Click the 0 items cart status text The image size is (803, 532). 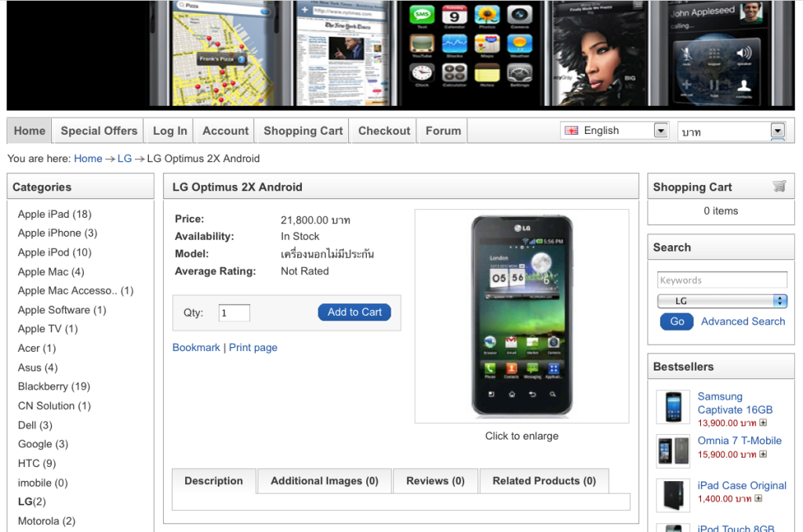tap(721, 211)
